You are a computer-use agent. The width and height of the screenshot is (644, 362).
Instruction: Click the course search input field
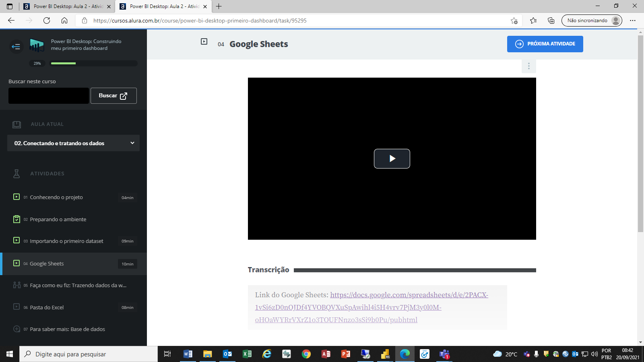tap(49, 96)
